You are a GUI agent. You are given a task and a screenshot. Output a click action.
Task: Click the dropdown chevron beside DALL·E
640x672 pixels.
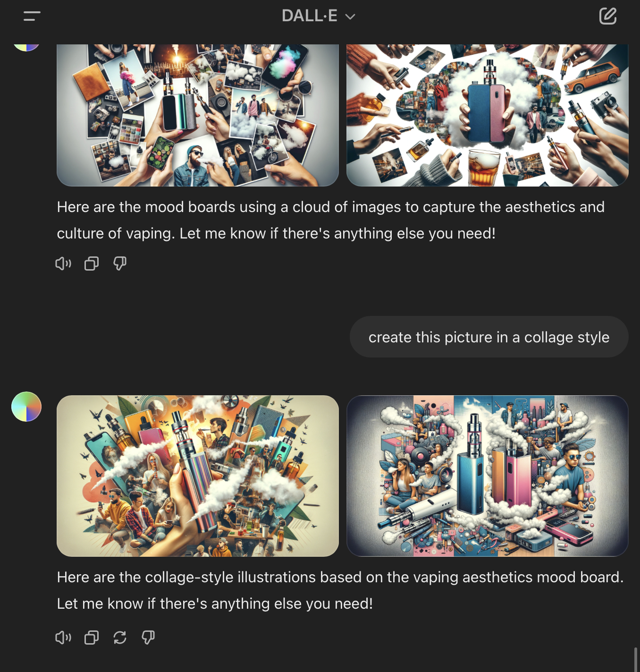coord(350,17)
